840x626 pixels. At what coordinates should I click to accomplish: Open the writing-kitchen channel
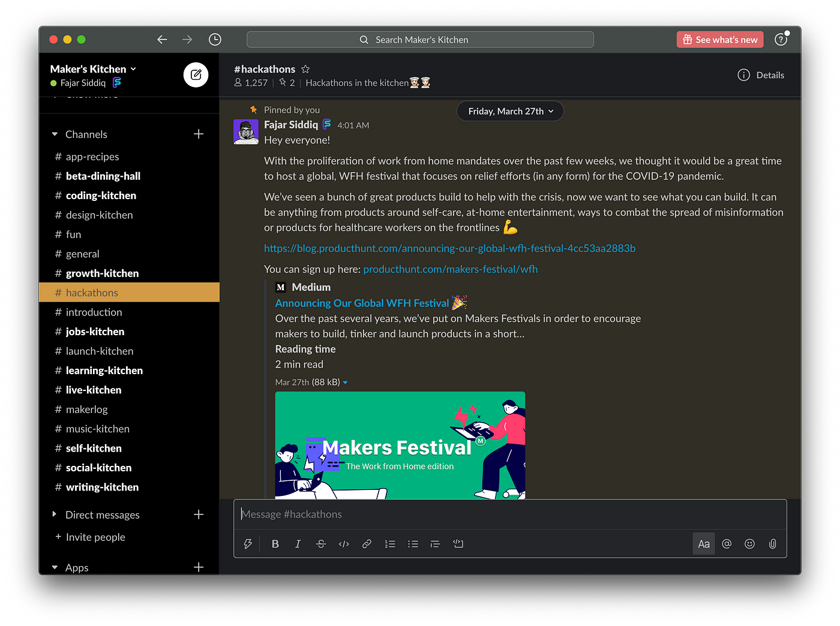129,487
